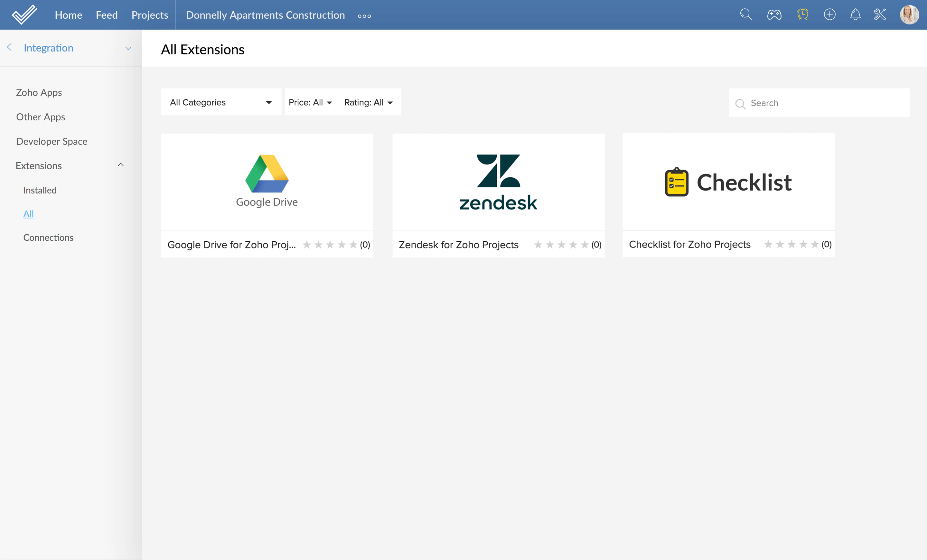Screen dimensions: 927x560
Task: Click the Checklist star rating
Action: pyautogui.click(x=791, y=245)
